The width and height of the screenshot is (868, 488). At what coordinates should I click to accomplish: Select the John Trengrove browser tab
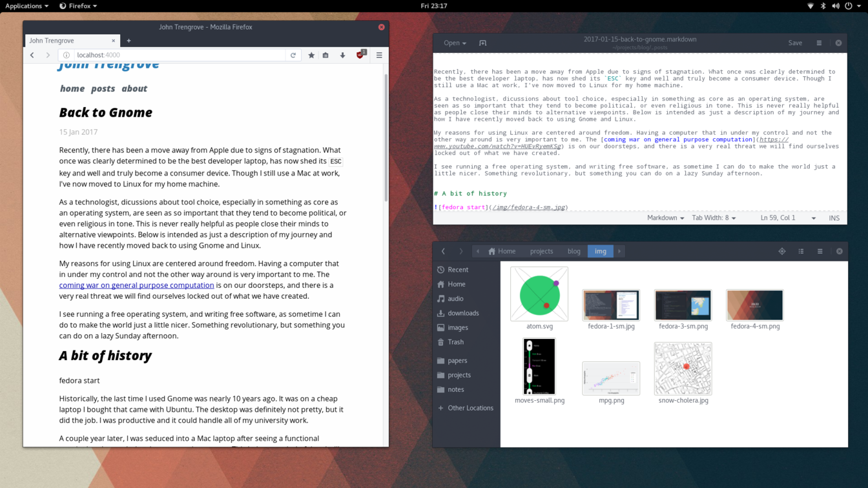[72, 41]
